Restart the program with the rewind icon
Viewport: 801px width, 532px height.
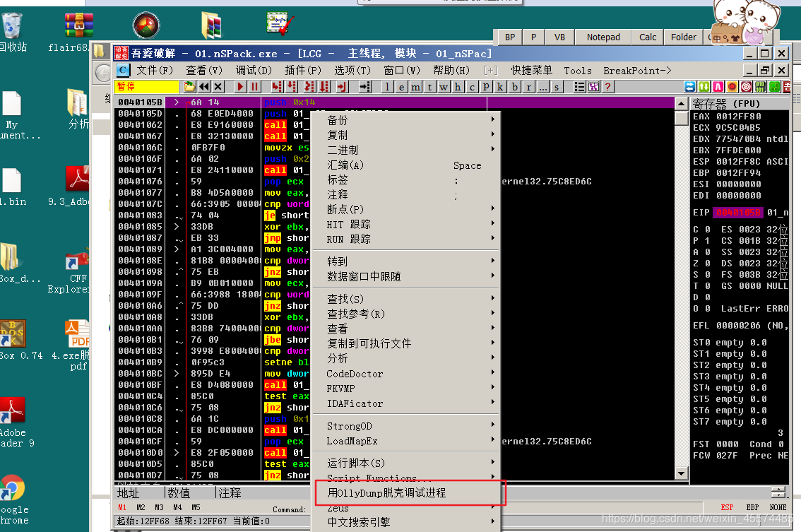(204, 87)
